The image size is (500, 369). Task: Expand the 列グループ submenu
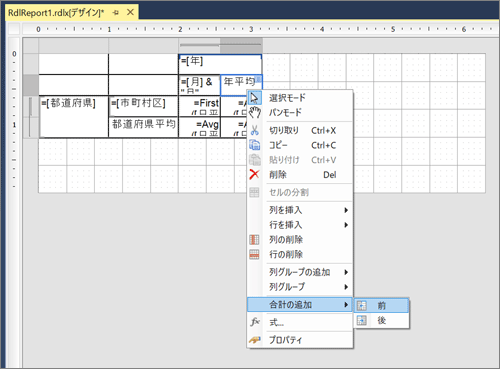click(300, 287)
